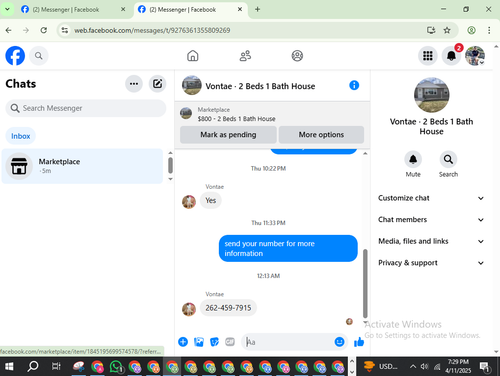The width and height of the screenshot is (500, 376).
Task: Open more actions plus icon in composer
Action: click(183, 342)
